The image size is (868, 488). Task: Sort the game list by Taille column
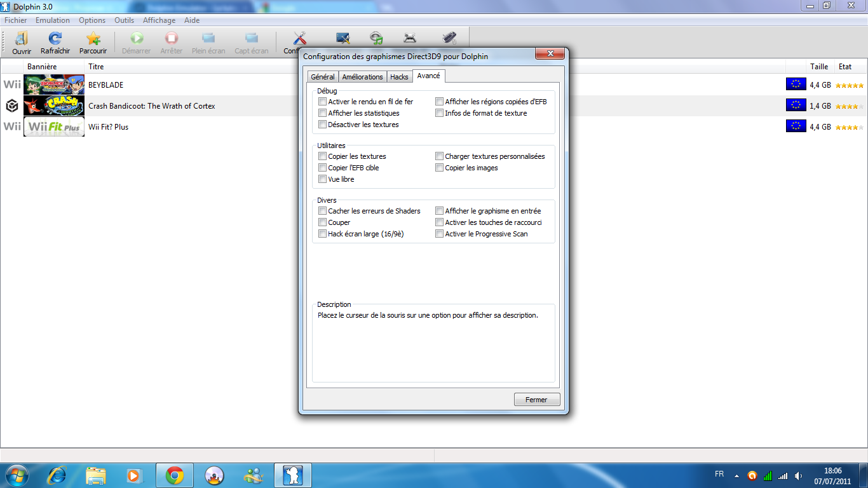pyautogui.click(x=818, y=67)
